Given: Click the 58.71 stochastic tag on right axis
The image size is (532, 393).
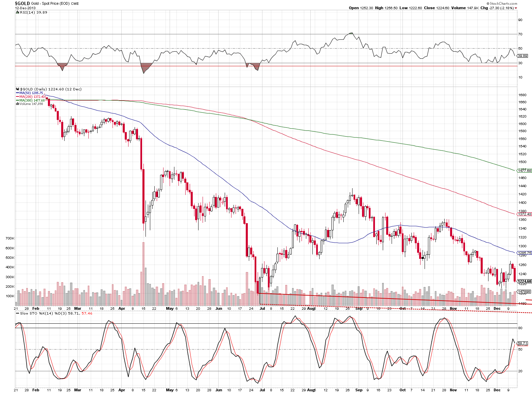Looking at the screenshot, I should coord(522,344).
